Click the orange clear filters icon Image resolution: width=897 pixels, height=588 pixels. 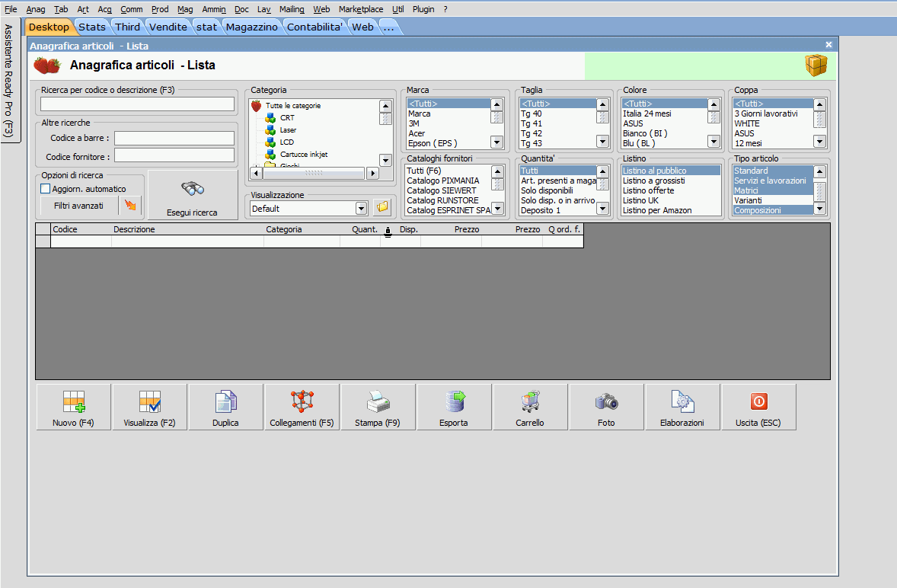(x=130, y=206)
